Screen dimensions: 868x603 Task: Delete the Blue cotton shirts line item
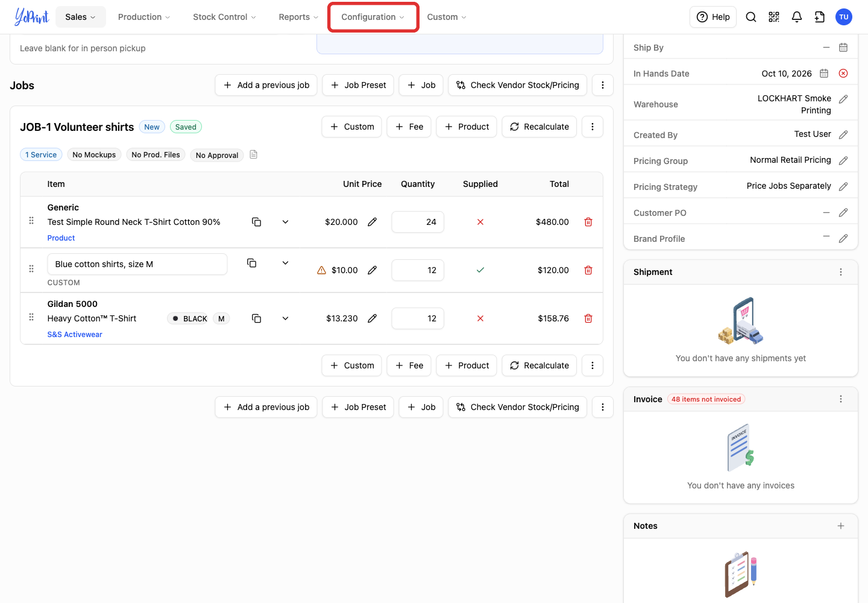[x=588, y=270]
